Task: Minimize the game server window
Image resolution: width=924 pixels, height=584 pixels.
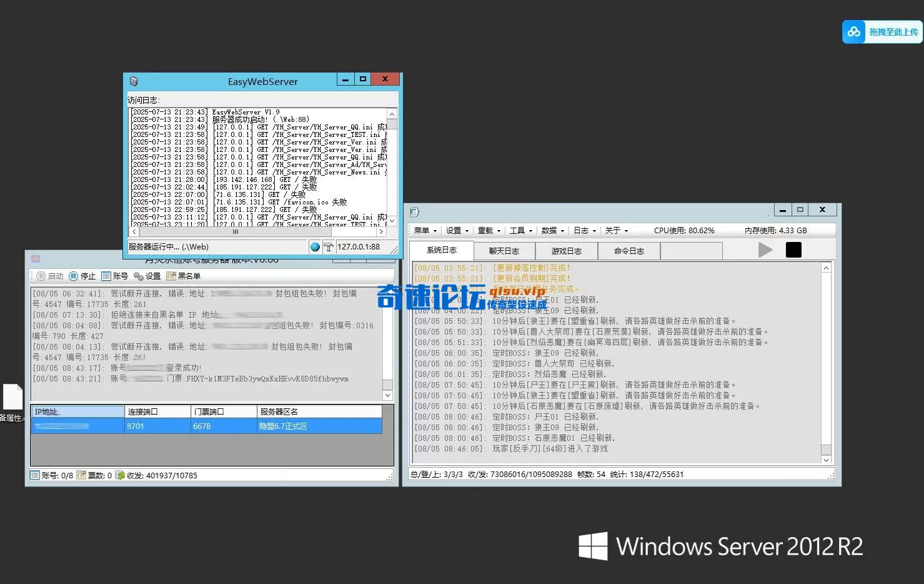Action: [783, 209]
